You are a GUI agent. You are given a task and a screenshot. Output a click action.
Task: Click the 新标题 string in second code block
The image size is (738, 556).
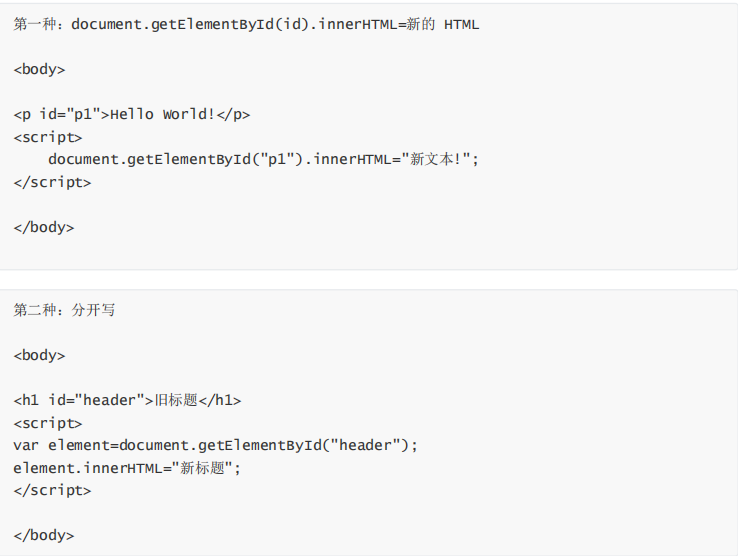[x=202, y=468]
